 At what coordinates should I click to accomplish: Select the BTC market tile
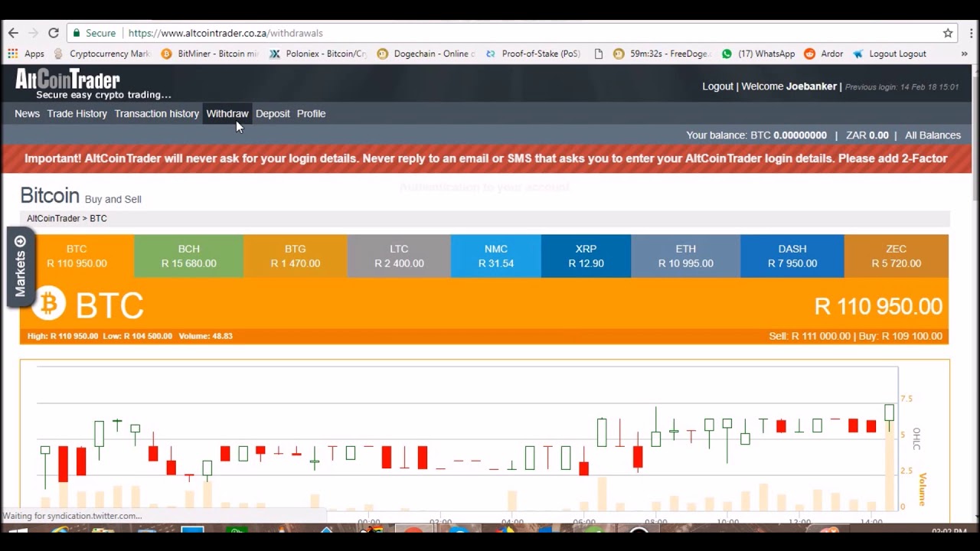click(77, 256)
